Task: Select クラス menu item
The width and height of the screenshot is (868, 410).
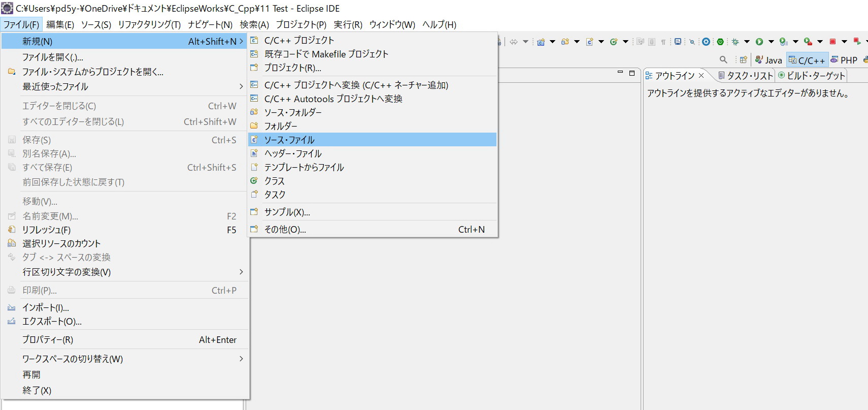Action: pos(372,181)
